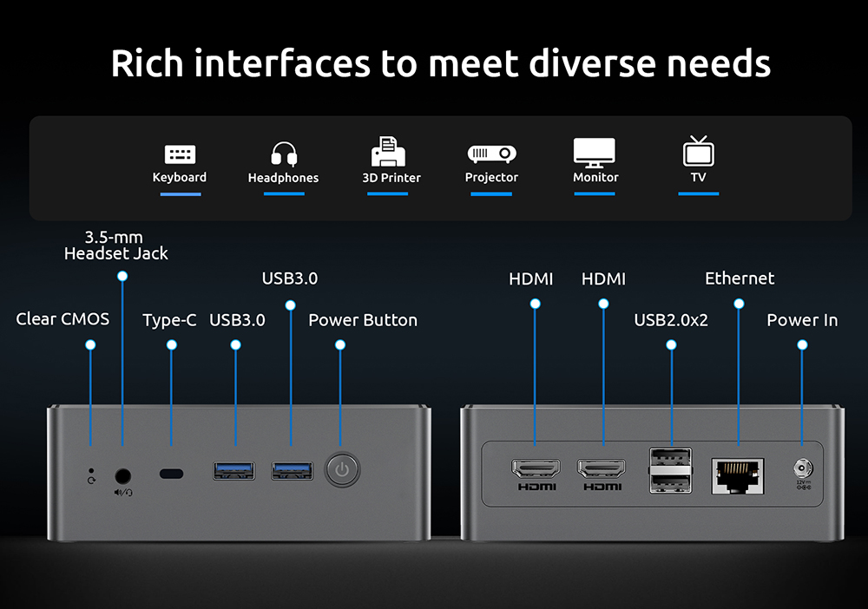This screenshot has height=609, width=868.
Task: Click the Keyboard icon
Action: 180,154
